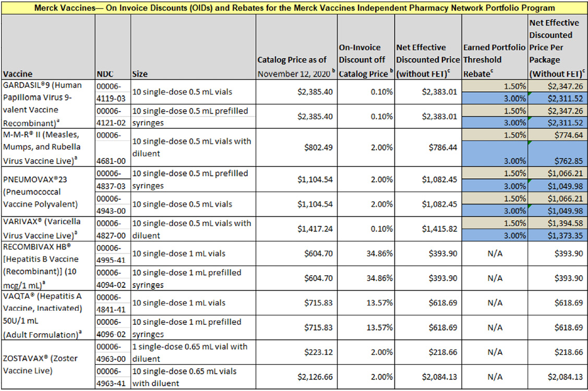Click the N/A rebate cell for NDC 00006-4963-41
The image size is (588, 391).
[x=495, y=377]
